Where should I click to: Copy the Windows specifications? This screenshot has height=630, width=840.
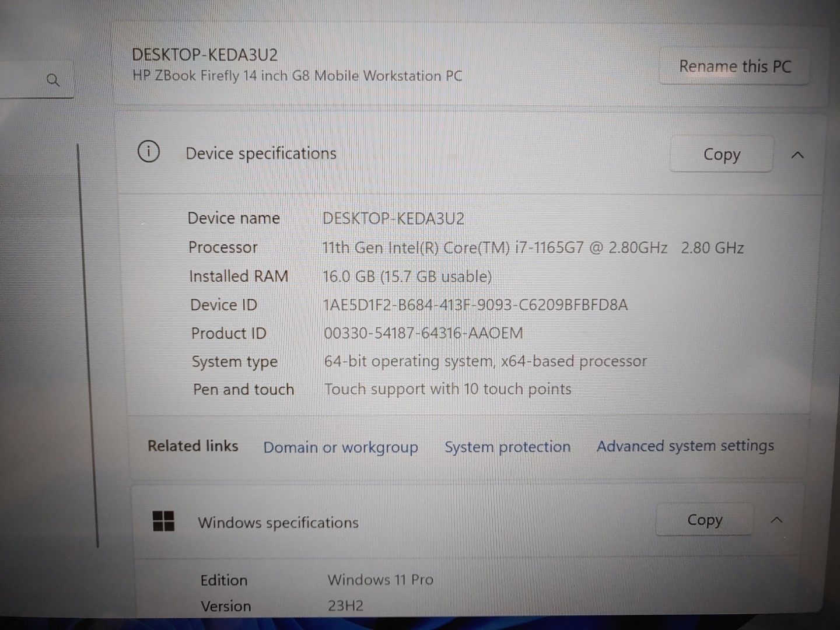pos(705,520)
